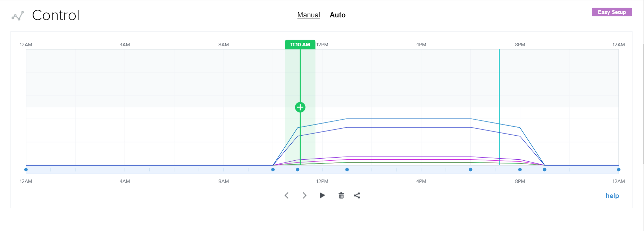Click the 11:10 AM time label
The height and width of the screenshot is (231, 644).
pos(300,45)
